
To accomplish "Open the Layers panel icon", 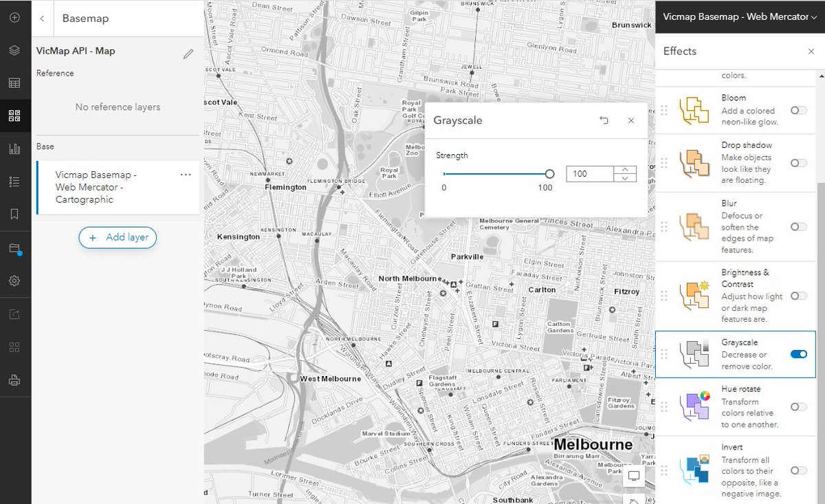I will 14,50.
